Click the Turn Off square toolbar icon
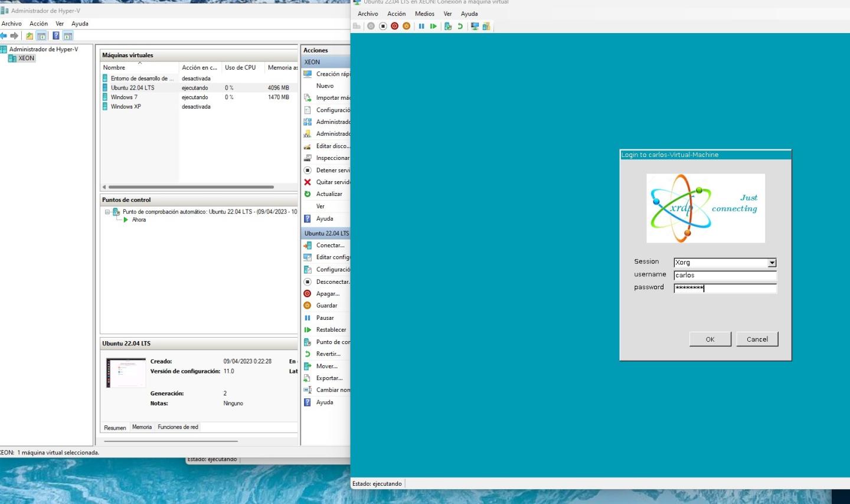Screen dimensions: 850x504 tap(382, 26)
